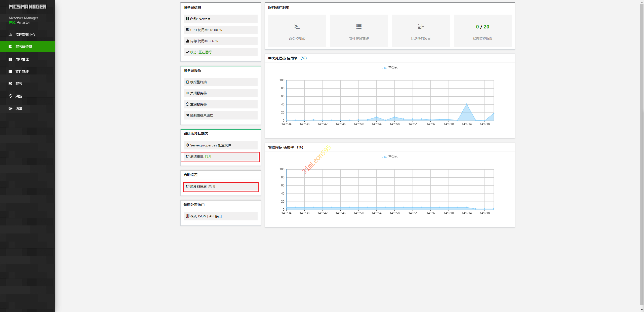Click the 刷新 refresh sidebar item
Screen dimensions: 644x312
point(19,96)
